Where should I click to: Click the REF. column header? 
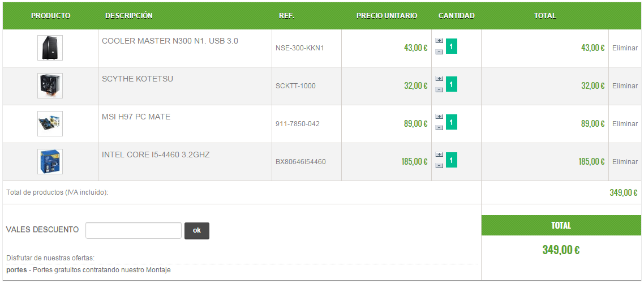pos(287,16)
